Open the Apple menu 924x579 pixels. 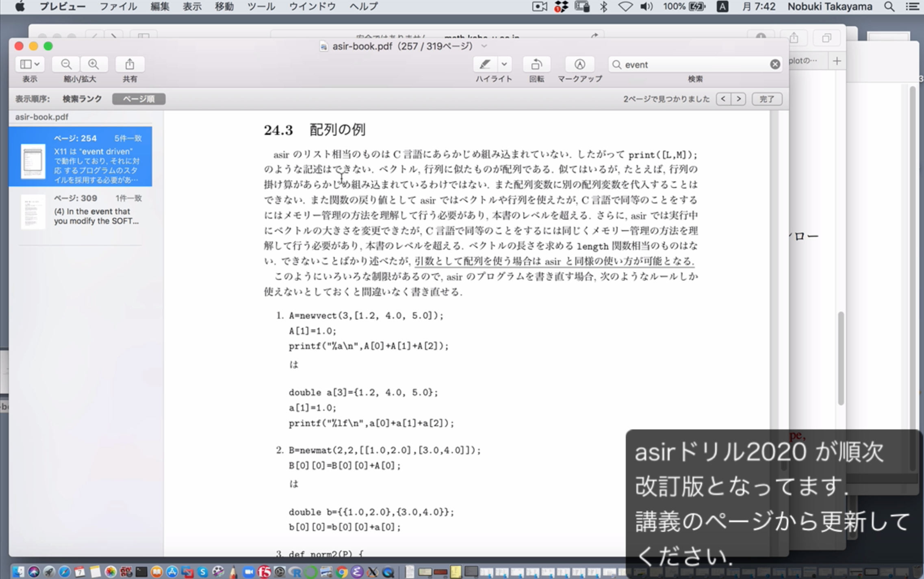(20, 7)
